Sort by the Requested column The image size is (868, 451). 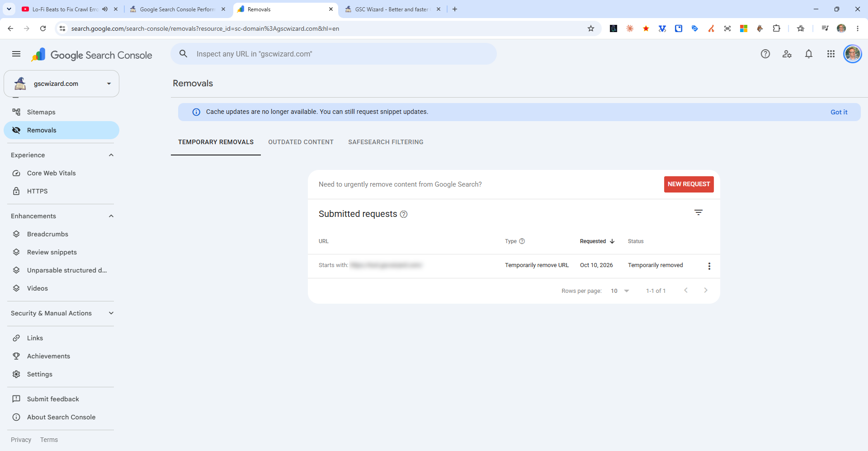click(597, 241)
